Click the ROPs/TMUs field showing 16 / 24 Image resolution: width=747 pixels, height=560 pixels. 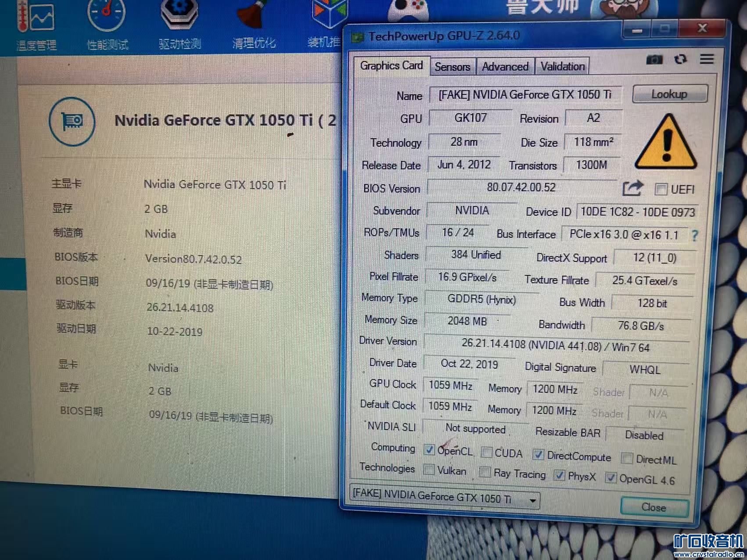coord(458,233)
